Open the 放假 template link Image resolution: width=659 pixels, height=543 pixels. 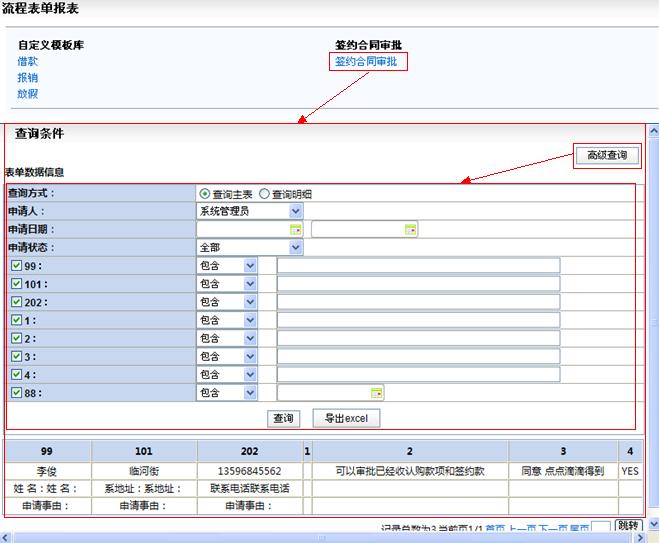pyautogui.click(x=28, y=94)
